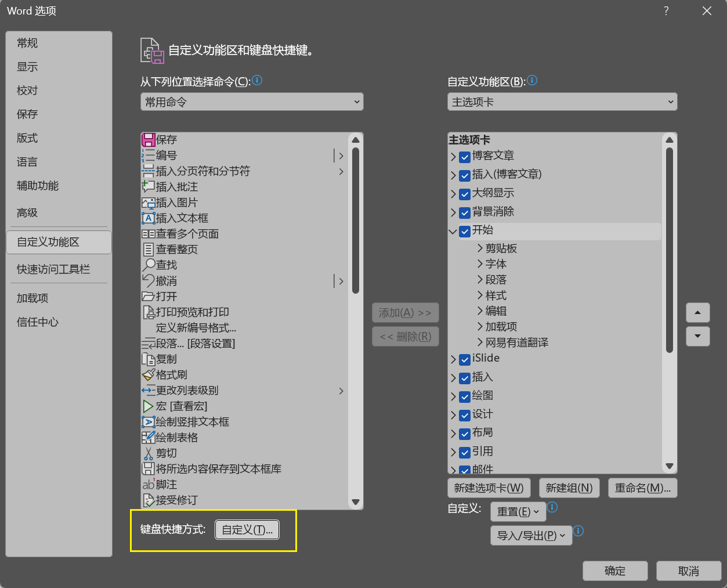Expand the 网易有道翻译 group
The height and width of the screenshot is (588, 727).
(x=480, y=342)
